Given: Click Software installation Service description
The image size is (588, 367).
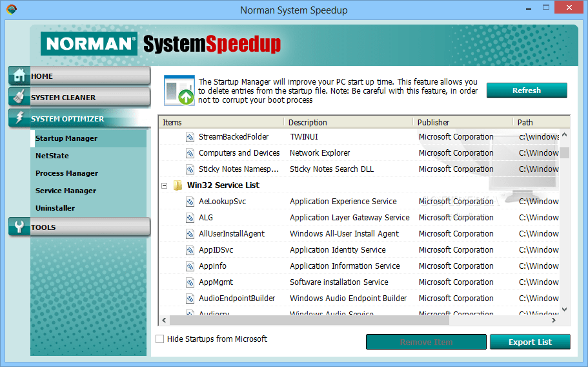Looking at the screenshot, I should tap(339, 282).
